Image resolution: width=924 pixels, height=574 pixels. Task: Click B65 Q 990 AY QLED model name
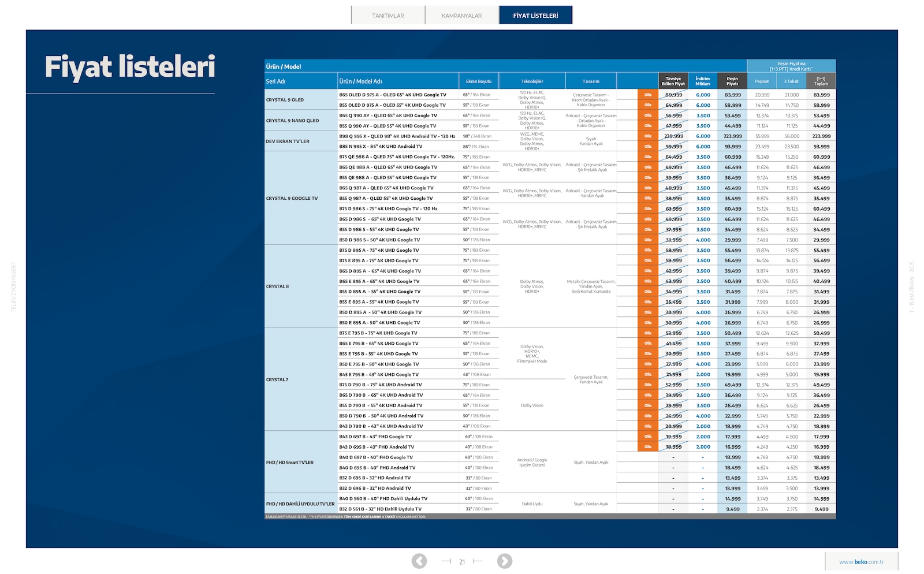click(388, 115)
